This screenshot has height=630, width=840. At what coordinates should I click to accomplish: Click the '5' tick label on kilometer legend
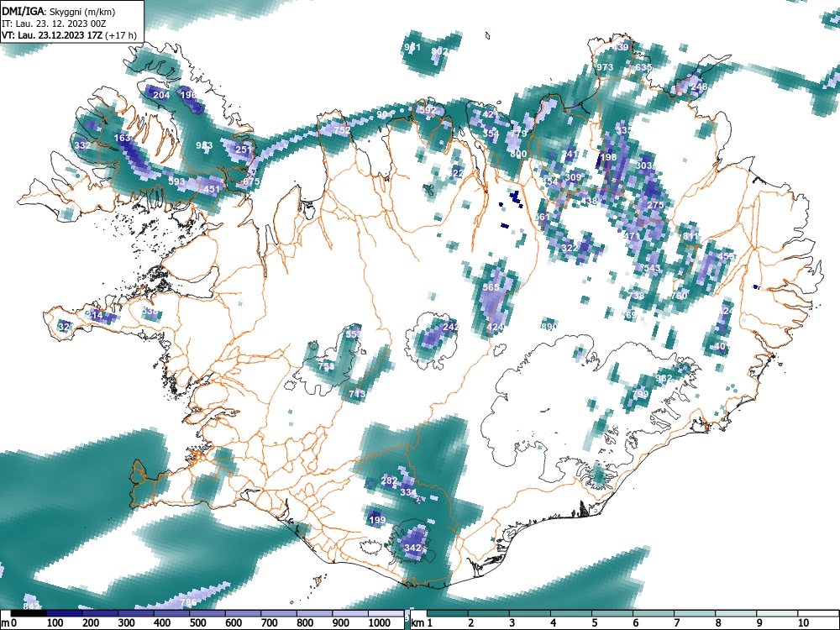coord(594,623)
